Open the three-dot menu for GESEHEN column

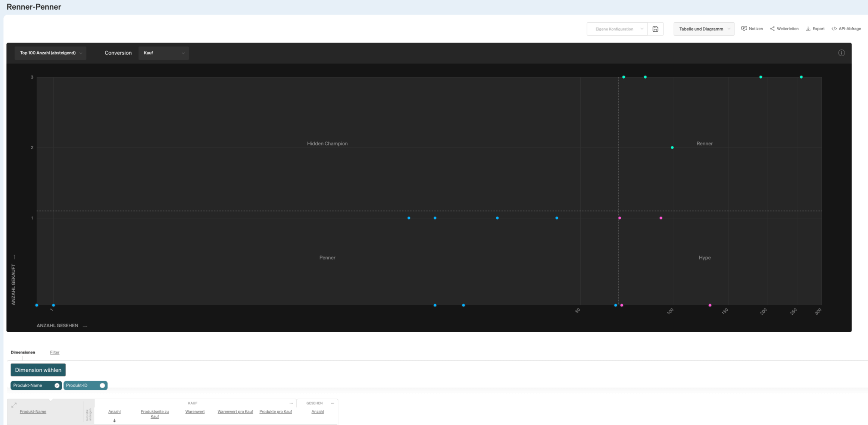pos(332,403)
